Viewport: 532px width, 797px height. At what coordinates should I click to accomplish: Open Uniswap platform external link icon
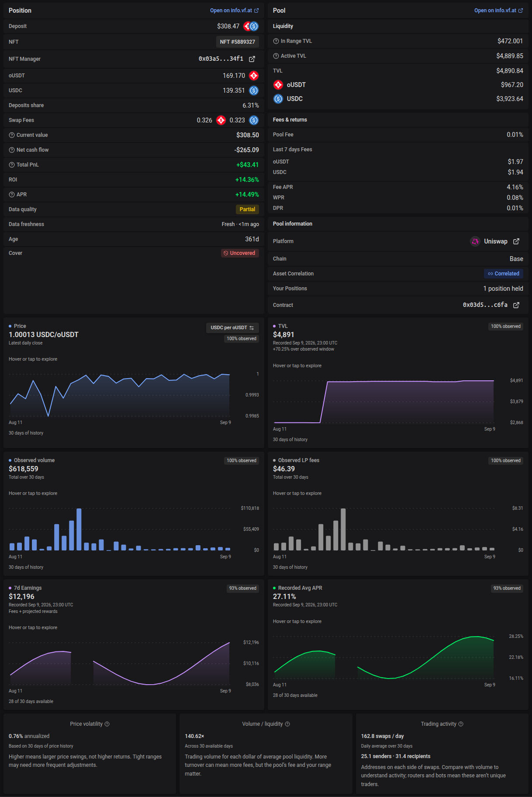516,241
